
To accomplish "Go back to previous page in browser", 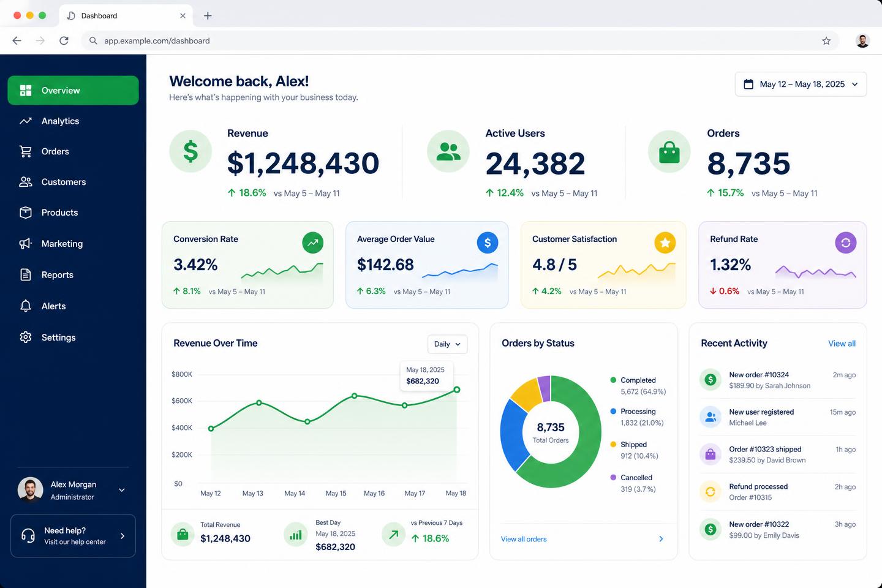I will [x=17, y=40].
